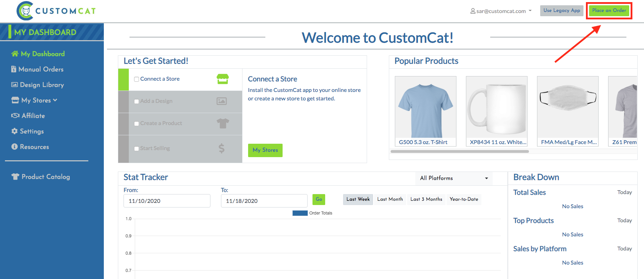Image resolution: width=644 pixels, height=279 pixels.
Task: Open Product Catalog in the sidebar
Action: (x=40, y=176)
